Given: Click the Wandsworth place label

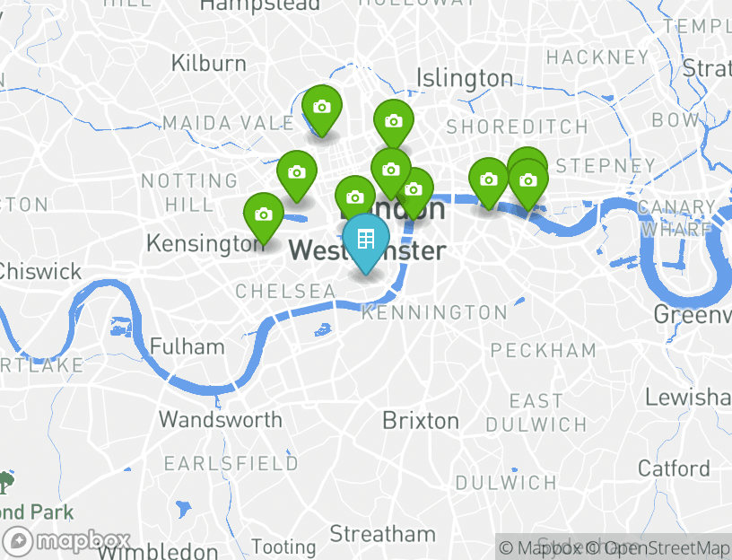Looking at the screenshot, I should pyautogui.click(x=221, y=419).
